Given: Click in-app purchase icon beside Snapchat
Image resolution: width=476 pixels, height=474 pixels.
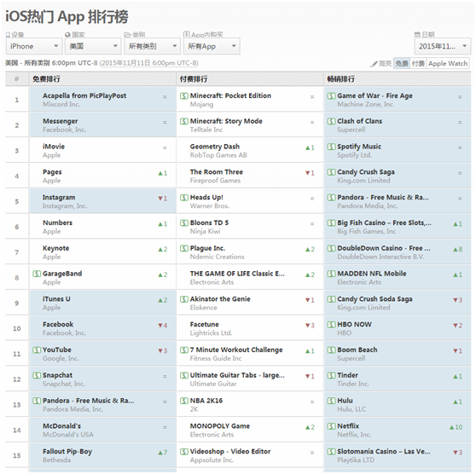Looking at the screenshot, I should pos(37,375).
